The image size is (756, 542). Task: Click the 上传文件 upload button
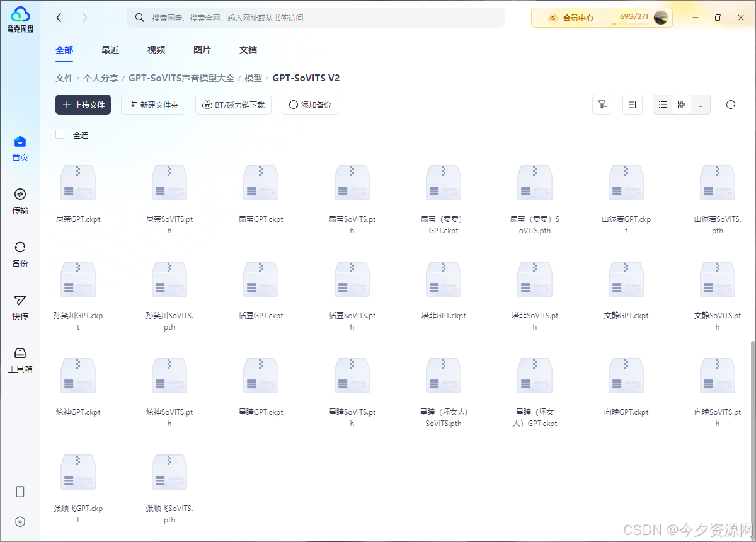coord(83,105)
